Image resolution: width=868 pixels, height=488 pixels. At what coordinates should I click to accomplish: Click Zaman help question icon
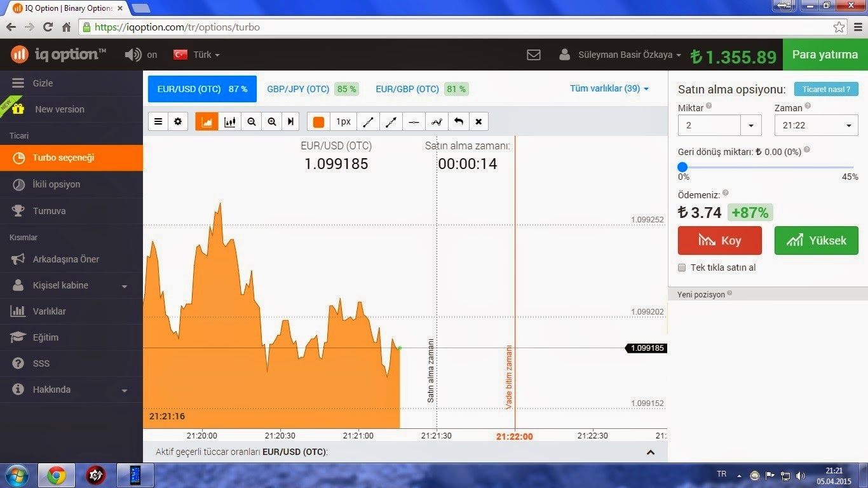tap(808, 107)
